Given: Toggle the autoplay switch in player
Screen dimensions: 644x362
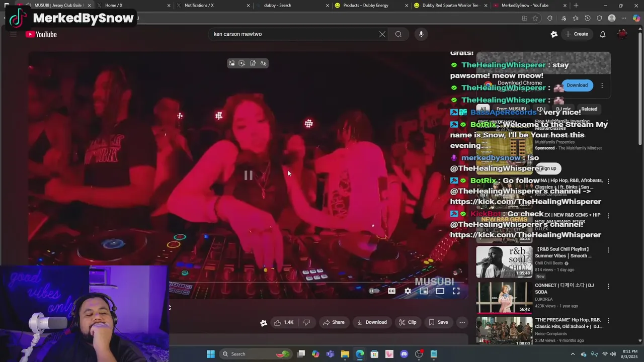Looking at the screenshot, I should coord(374,291).
